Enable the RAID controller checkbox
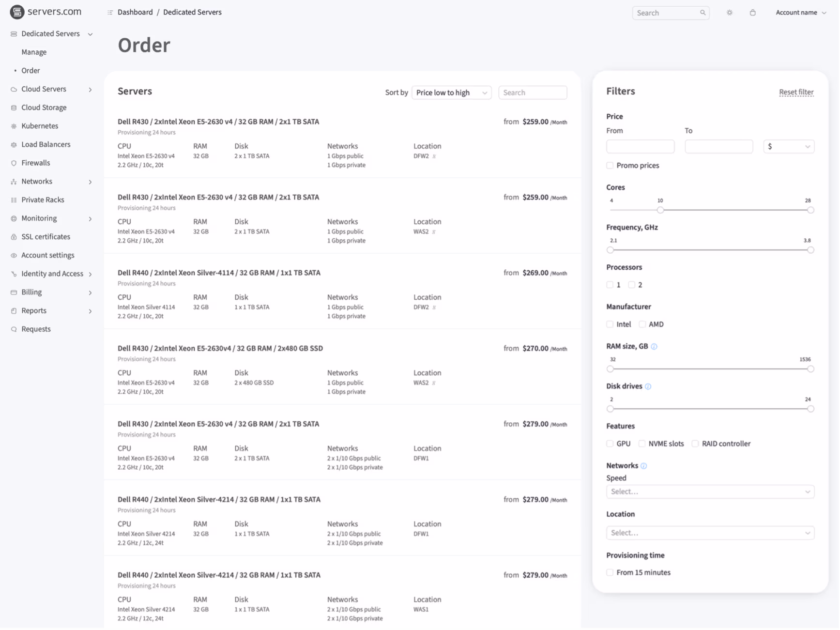 coord(695,444)
